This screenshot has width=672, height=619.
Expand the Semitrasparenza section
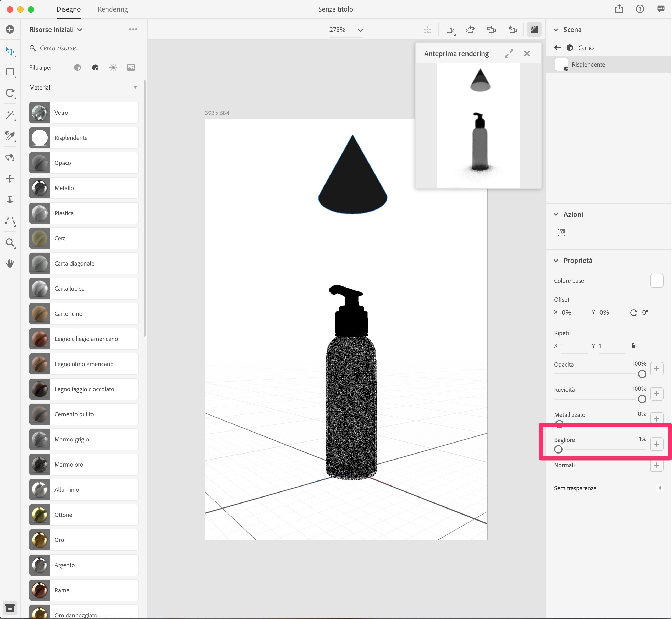pyautogui.click(x=660, y=488)
